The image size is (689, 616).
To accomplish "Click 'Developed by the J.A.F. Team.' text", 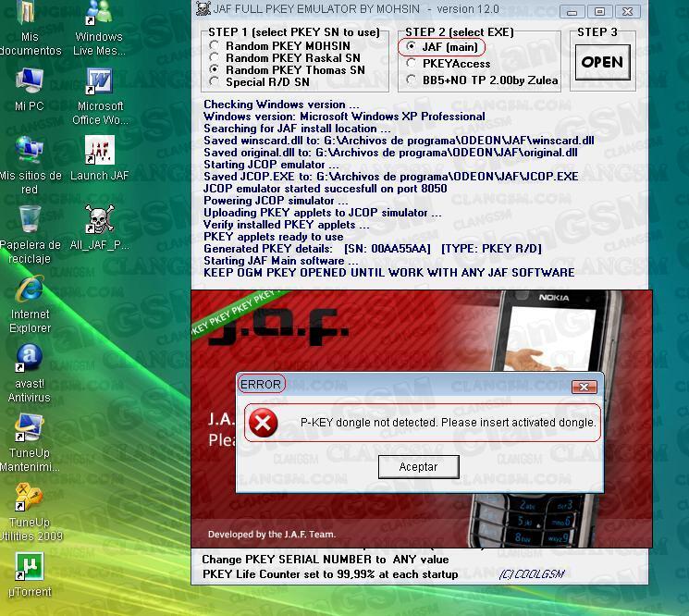I will pos(272,535).
